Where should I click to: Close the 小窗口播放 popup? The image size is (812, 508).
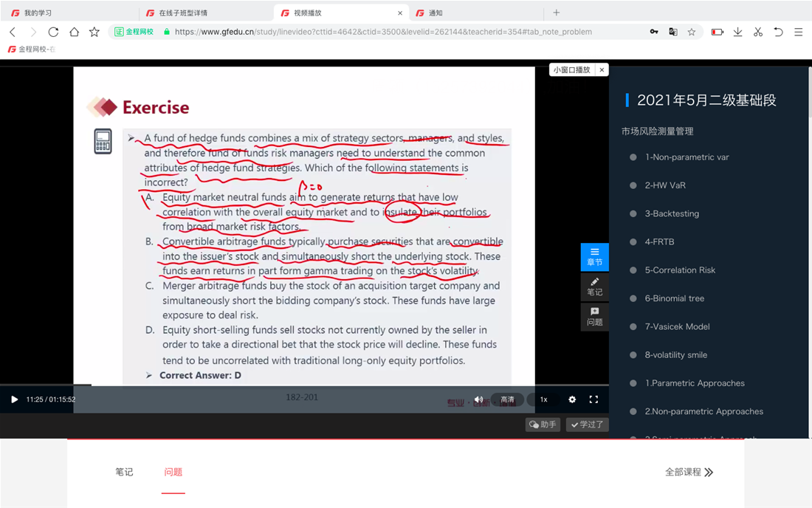[602, 70]
